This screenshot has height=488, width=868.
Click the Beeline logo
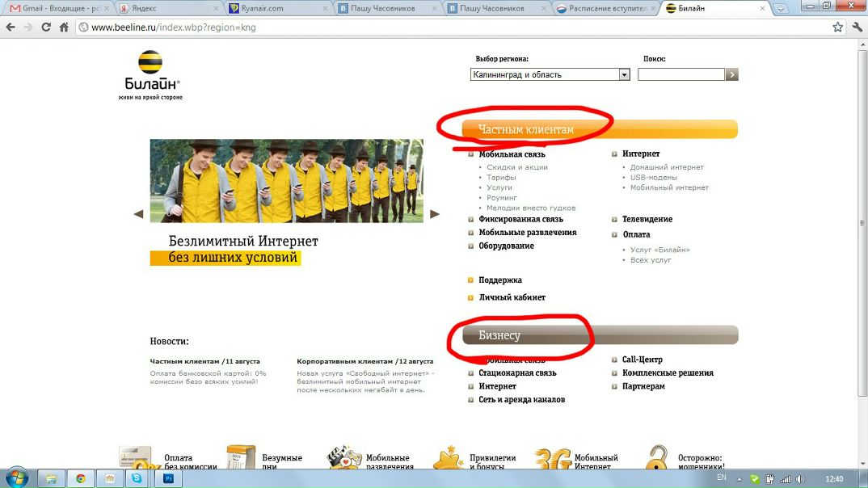(x=150, y=75)
